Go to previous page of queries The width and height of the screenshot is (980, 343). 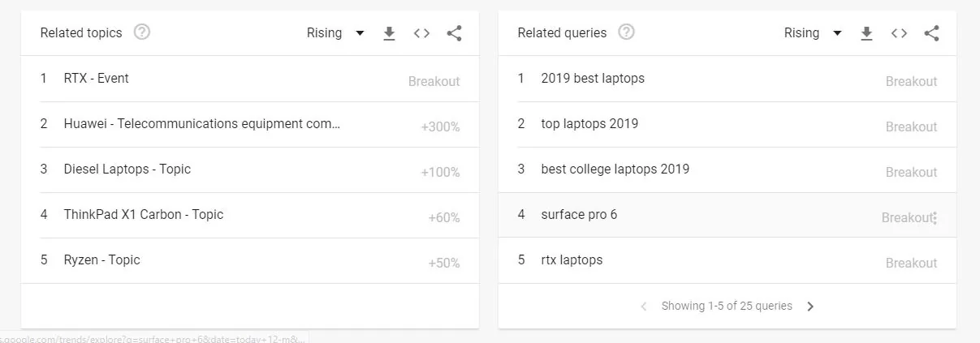644,307
